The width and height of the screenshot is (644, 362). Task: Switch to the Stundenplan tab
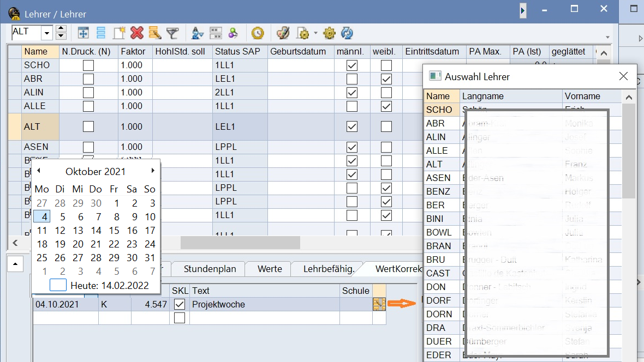pos(210,269)
